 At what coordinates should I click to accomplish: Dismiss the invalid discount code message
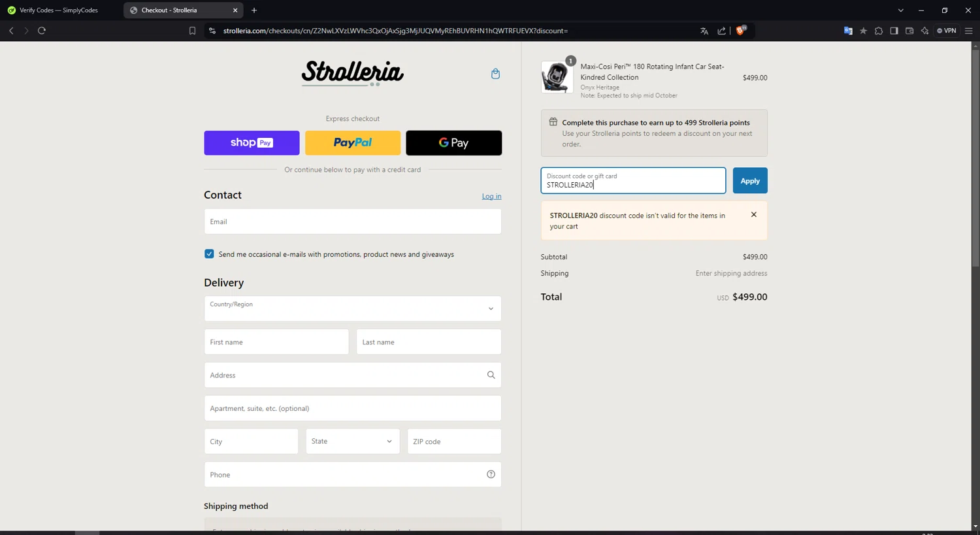754,214
